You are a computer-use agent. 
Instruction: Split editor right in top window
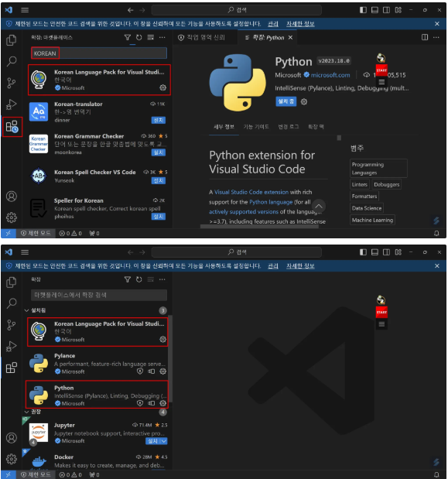click(425, 37)
